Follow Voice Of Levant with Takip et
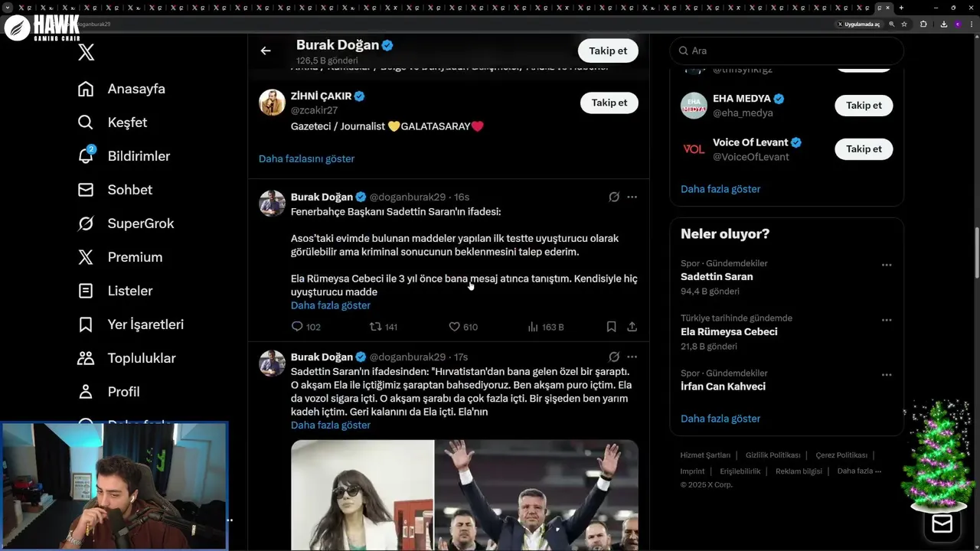980x551 pixels. [x=864, y=149]
